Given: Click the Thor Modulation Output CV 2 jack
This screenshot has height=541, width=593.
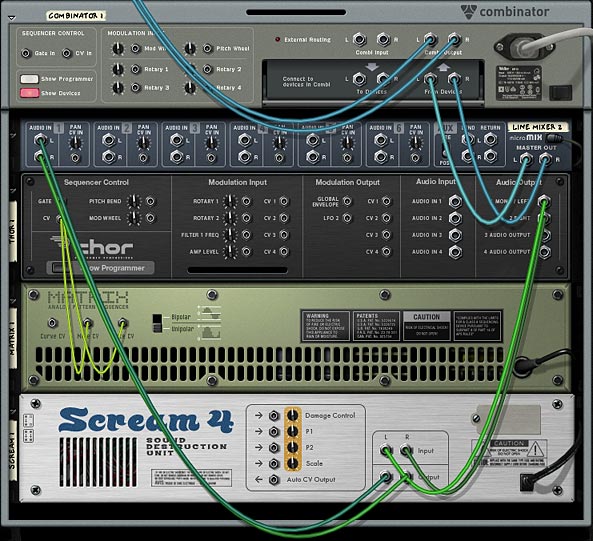Looking at the screenshot, I should click(387, 218).
